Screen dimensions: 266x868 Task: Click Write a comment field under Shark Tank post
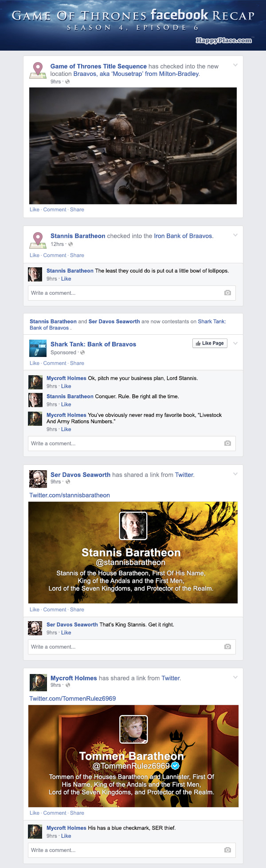tap(132, 444)
